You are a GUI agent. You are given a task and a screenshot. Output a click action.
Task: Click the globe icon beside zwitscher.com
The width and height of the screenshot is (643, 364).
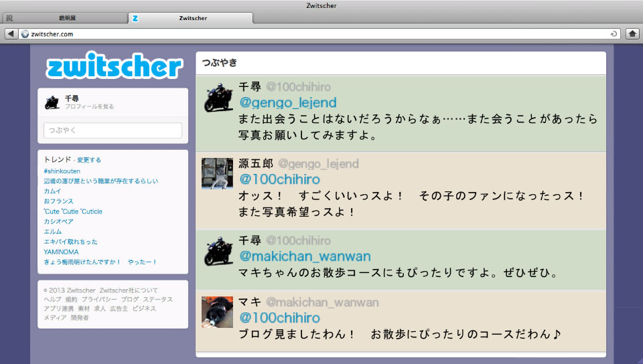[25, 33]
